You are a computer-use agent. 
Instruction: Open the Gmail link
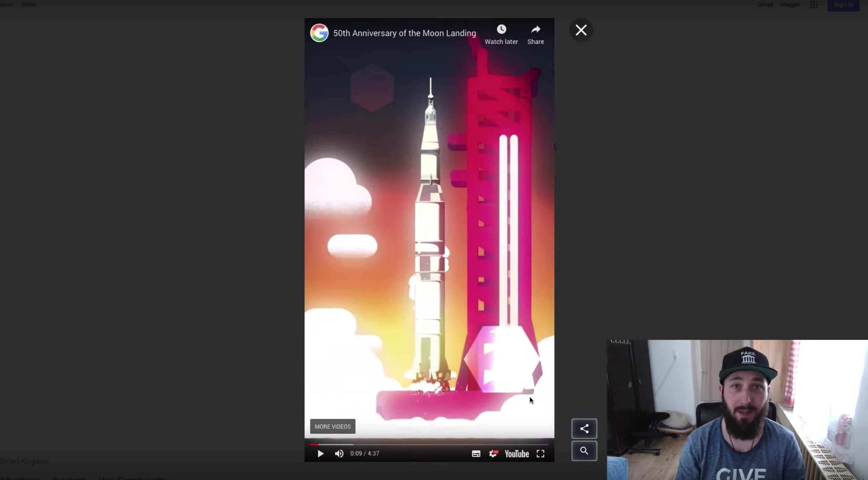(765, 5)
